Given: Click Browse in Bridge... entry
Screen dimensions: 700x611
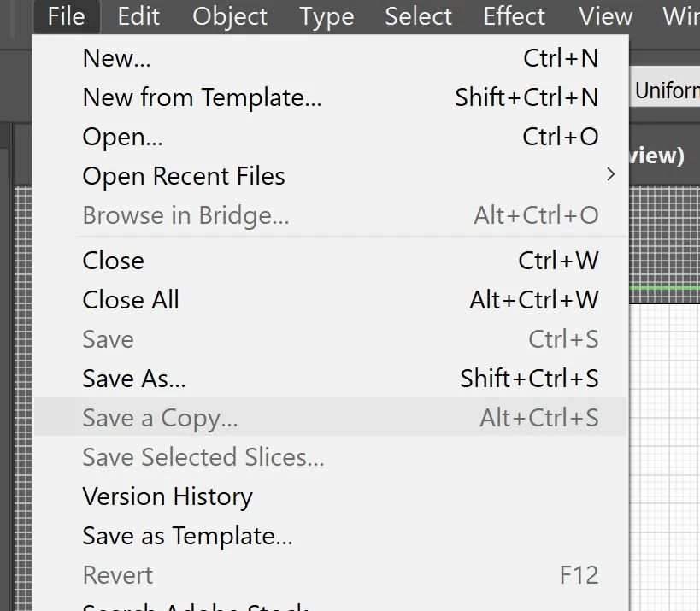Looking at the screenshot, I should [x=185, y=215].
